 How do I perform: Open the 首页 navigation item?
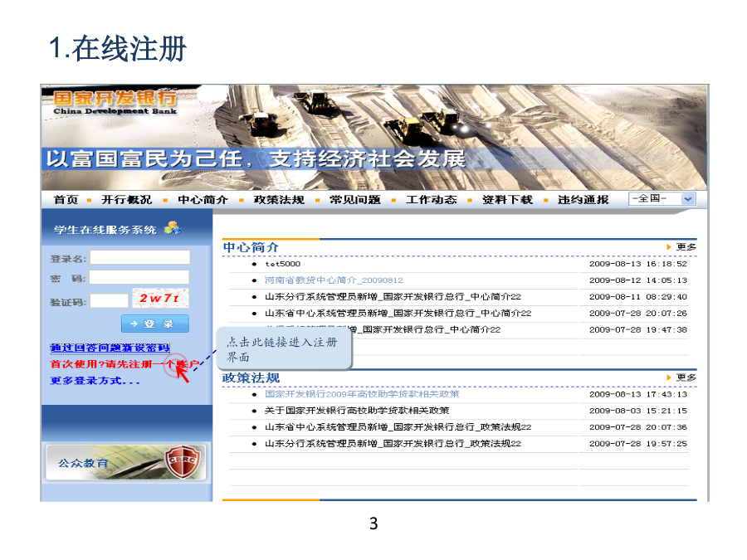[66, 199]
